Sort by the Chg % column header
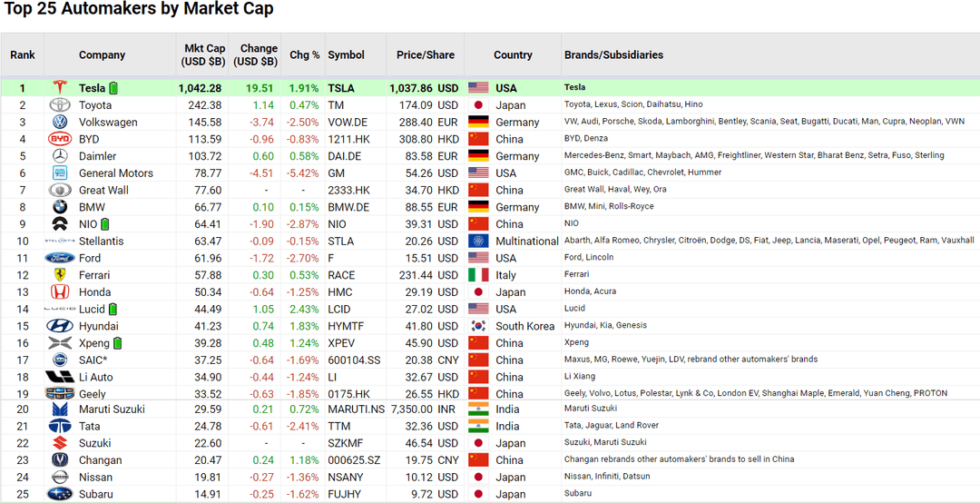The width and height of the screenshot is (980, 503). pyautogui.click(x=304, y=55)
